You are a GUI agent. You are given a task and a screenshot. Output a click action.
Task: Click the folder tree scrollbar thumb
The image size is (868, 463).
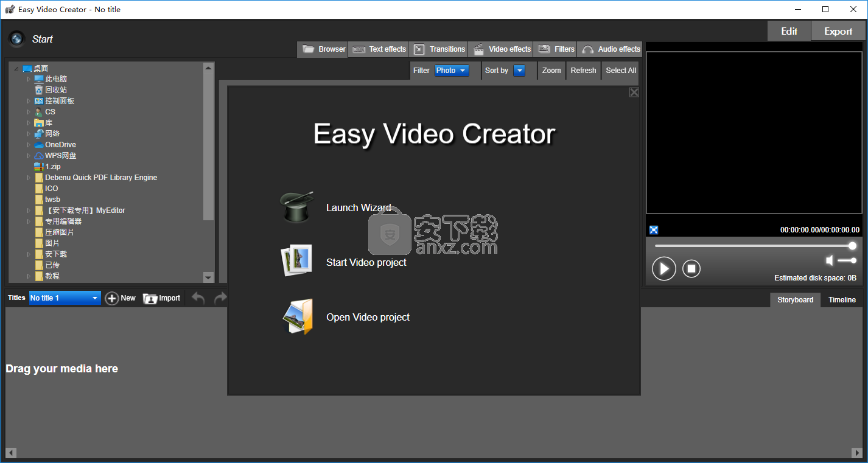(208, 147)
